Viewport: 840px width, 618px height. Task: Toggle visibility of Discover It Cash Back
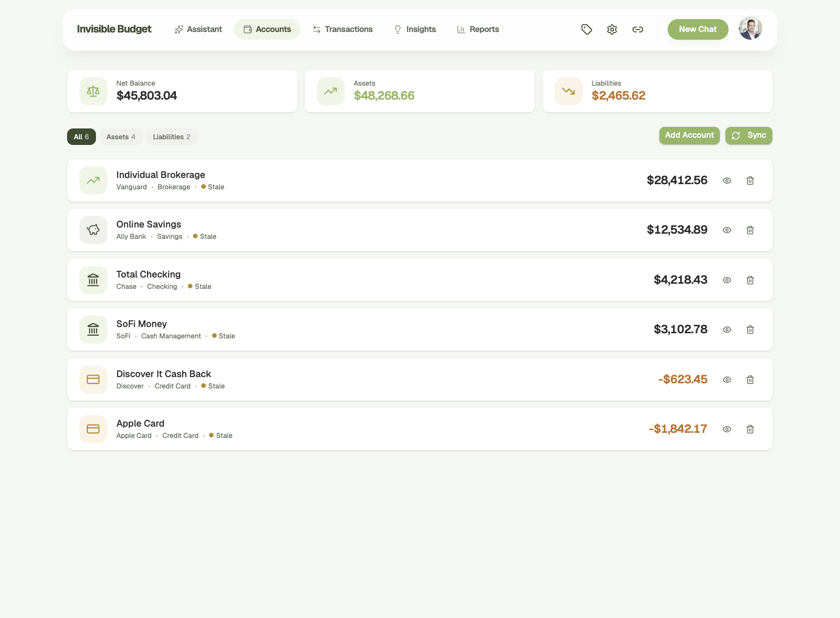point(727,379)
